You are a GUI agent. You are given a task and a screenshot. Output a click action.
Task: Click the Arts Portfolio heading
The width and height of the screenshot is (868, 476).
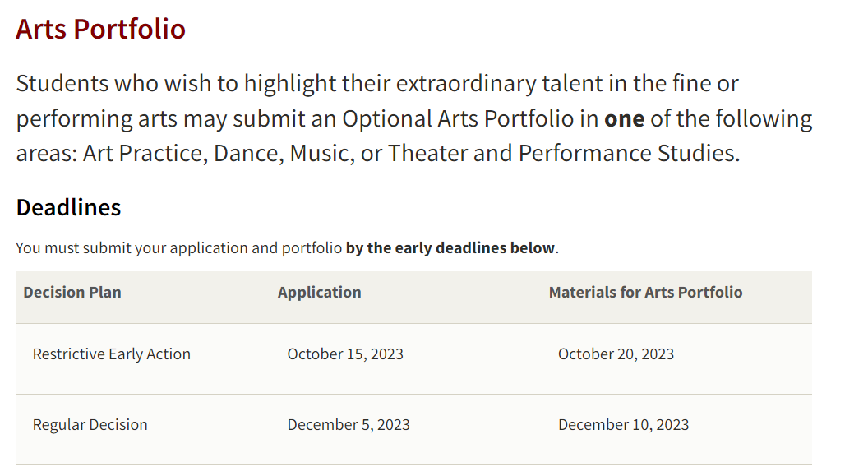(101, 29)
